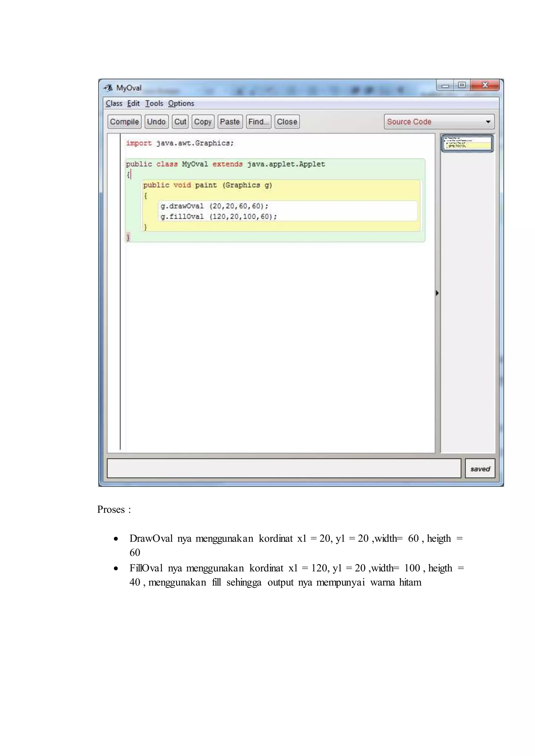Click the dropdown arrow beside Source Code
This screenshot has width=535, height=756.
pyautogui.click(x=488, y=121)
